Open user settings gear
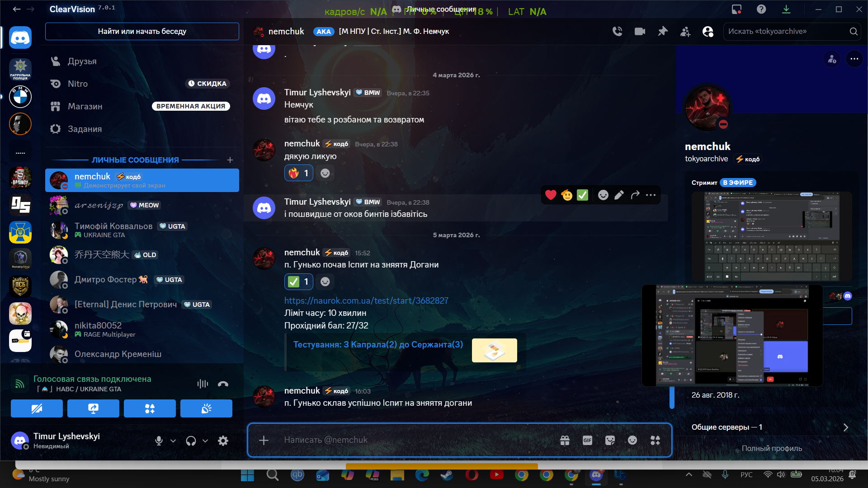This screenshot has height=488, width=868. click(223, 441)
